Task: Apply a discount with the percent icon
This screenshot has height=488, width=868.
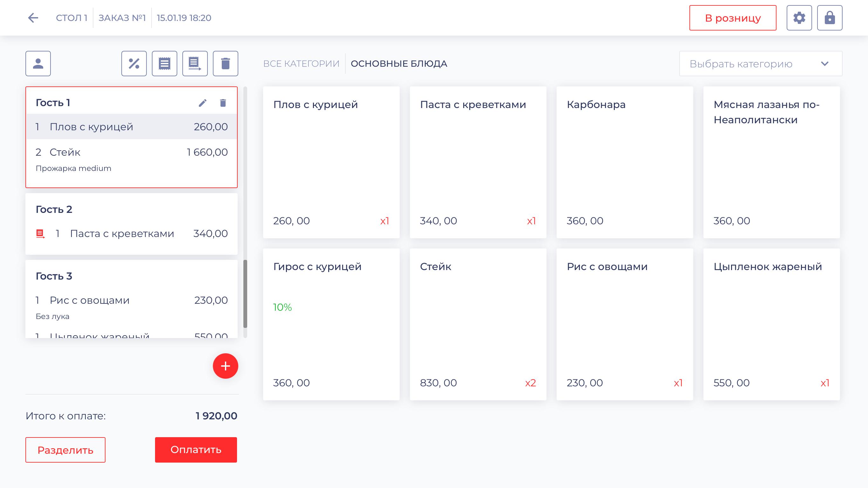Action: pos(134,63)
